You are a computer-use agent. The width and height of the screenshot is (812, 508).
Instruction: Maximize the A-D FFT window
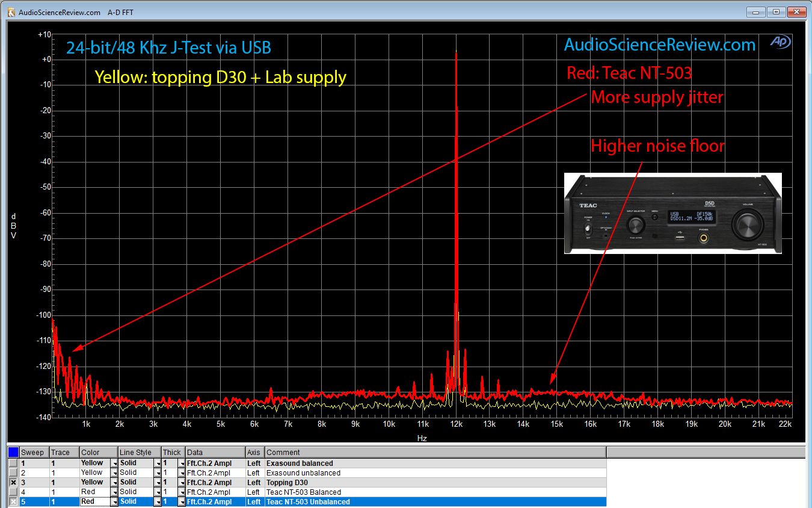point(776,12)
